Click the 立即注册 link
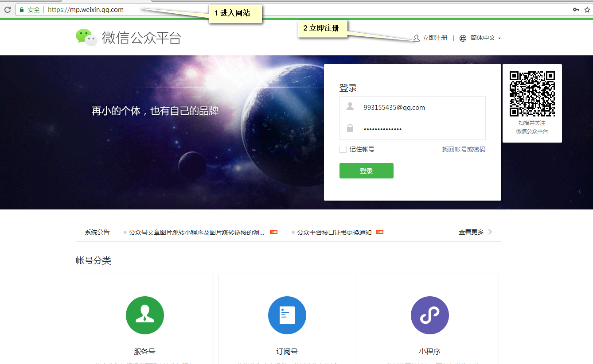Viewport: 593px width, 364px height. pos(435,38)
